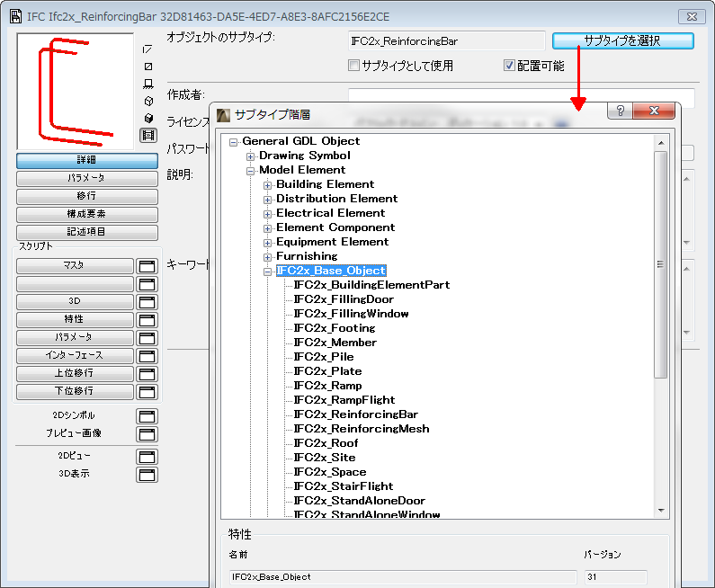Click scroll up arrow in subtype tree
The height and width of the screenshot is (588, 715).
coord(661,143)
